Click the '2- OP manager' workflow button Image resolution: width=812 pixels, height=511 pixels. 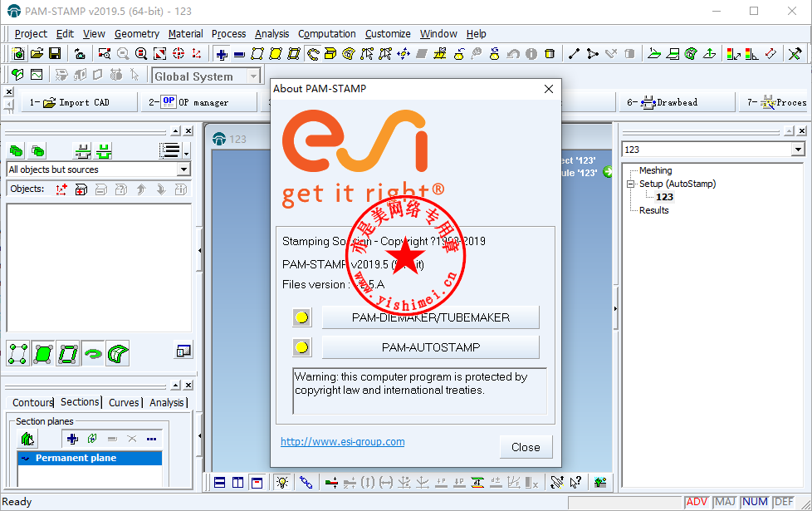[x=199, y=102]
